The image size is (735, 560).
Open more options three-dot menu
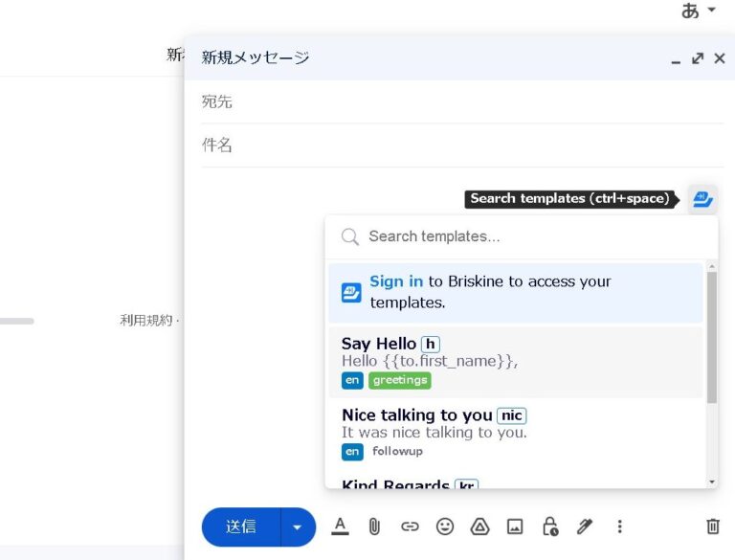tap(619, 526)
